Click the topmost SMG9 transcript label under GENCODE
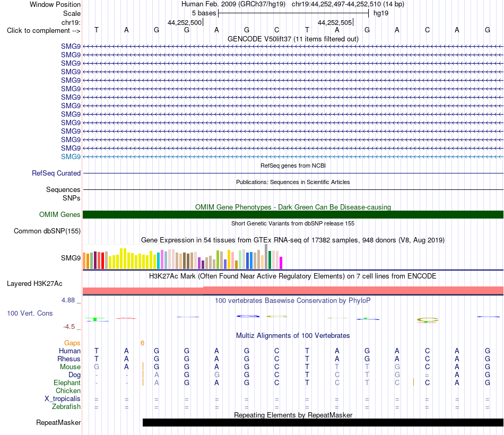This screenshot has height=435, width=504. pyautogui.click(x=71, y=46)
